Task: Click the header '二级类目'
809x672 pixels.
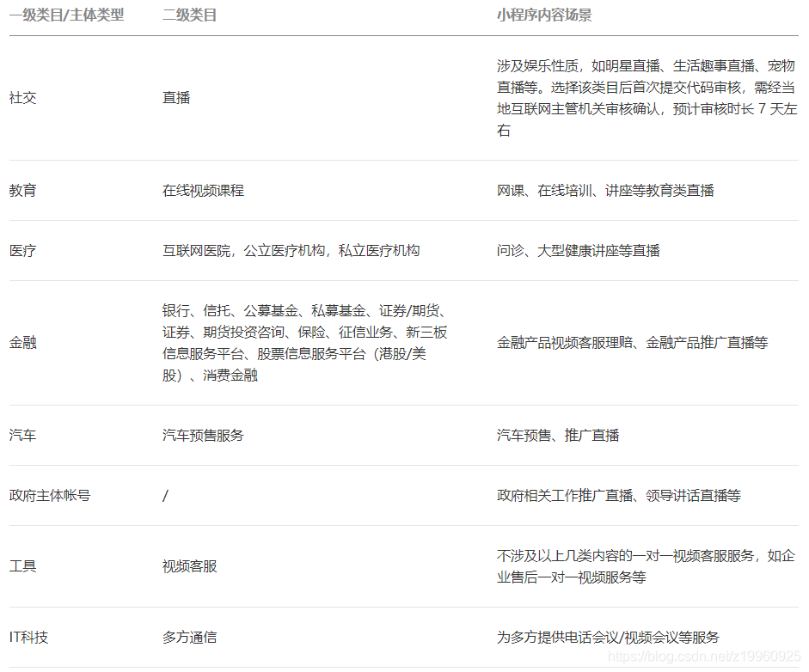Action: (x=189, y=15)
